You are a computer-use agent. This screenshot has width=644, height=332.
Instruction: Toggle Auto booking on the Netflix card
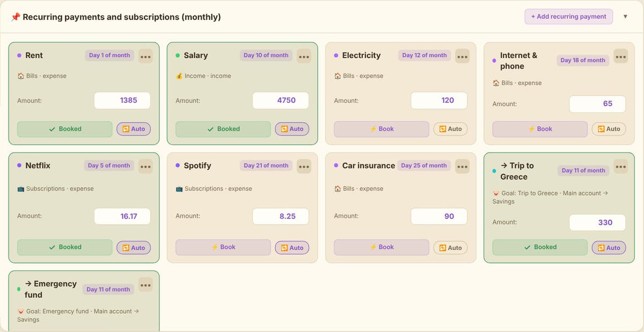click(134, 248)
